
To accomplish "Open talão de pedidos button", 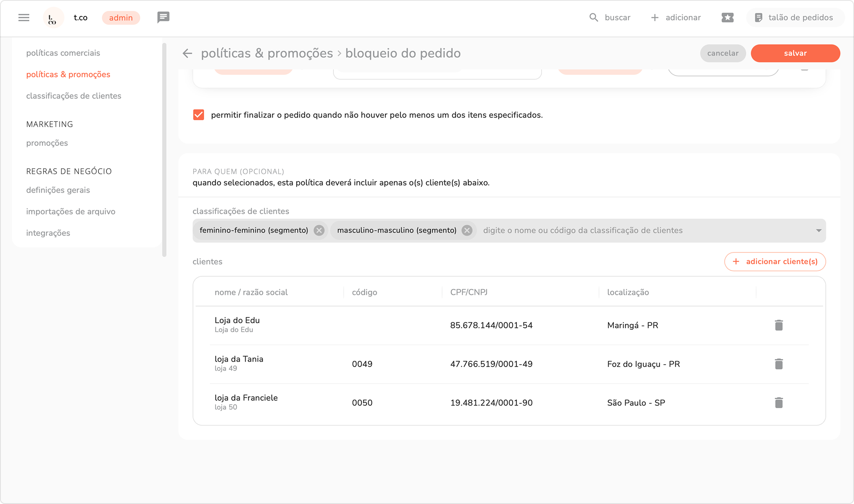I will tap(794, 17).
